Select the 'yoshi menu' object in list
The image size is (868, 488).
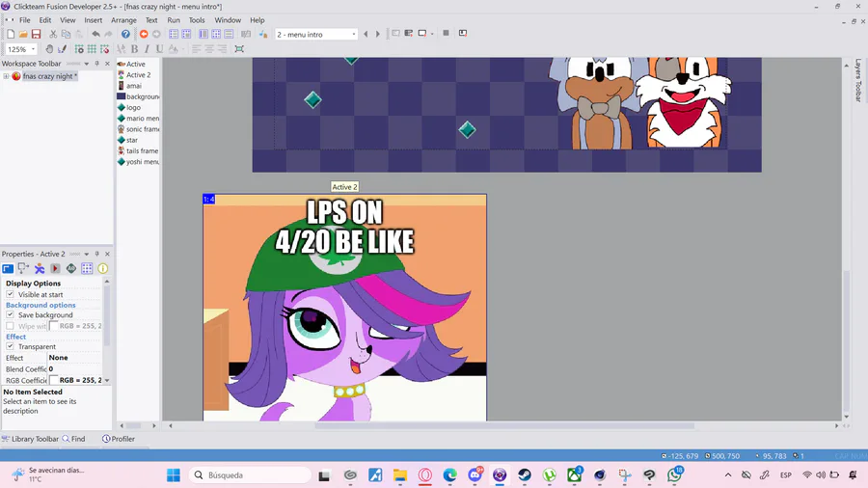point(138,162)
